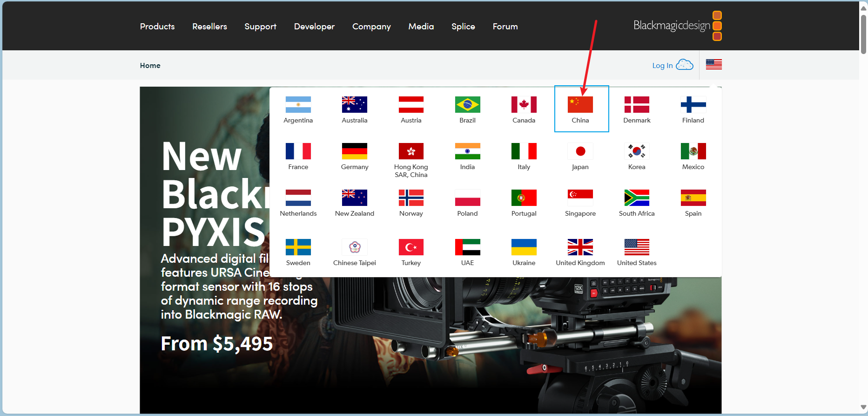Choose the New Zealand flag icon
Image resolution: width=868 pixels, height=416 pixels.
pos(354,198)
